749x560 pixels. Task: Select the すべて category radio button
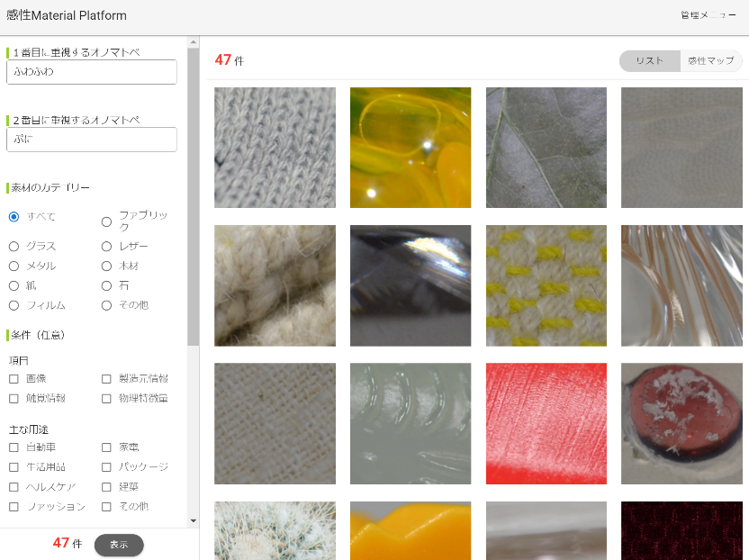coord(14,217)
